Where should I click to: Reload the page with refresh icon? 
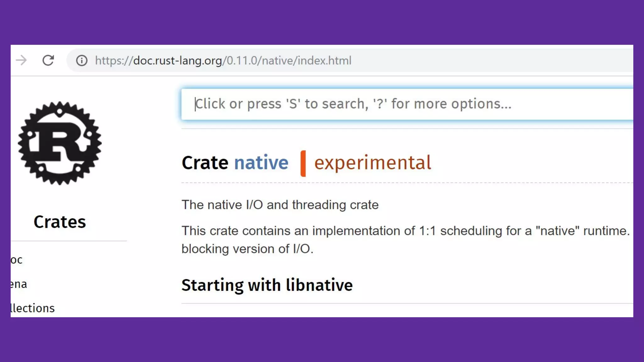(x=48, y=60)
